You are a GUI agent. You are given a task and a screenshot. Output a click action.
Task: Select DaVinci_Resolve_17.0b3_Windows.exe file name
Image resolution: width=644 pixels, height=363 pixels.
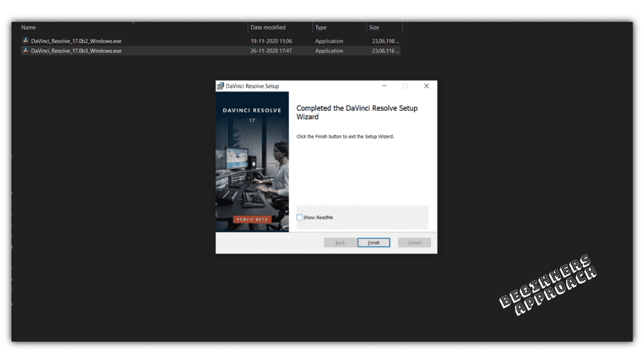pyautogui.click(x=76, y=51)
